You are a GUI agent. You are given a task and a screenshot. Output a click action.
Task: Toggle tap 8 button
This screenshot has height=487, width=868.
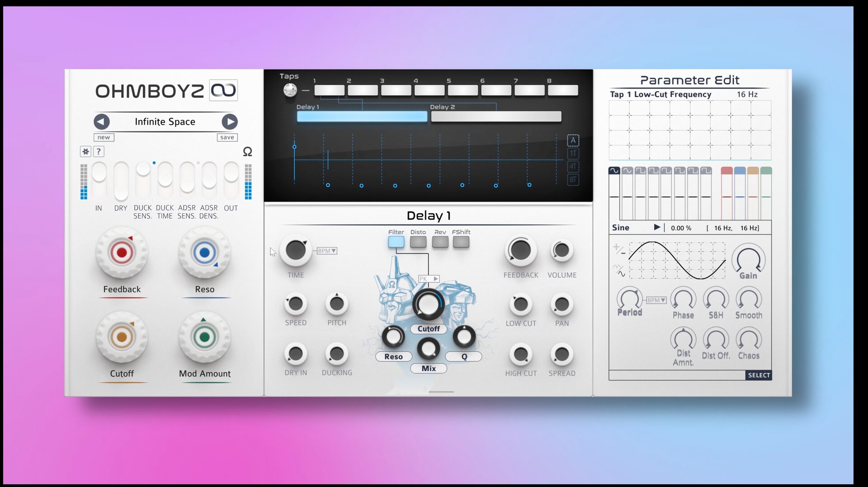(x=563, y=90)
